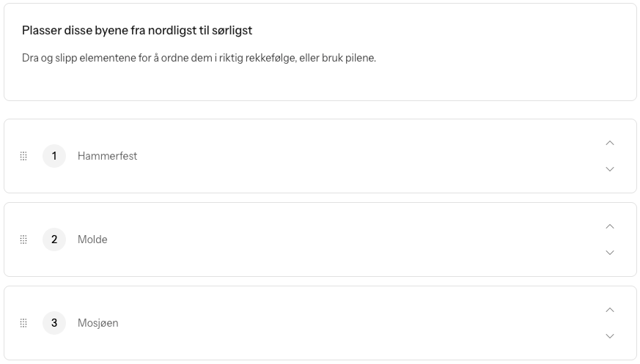The width and height of the screenshot is (640, 364).
Task: Select the number 2 position badge
Action: (x=54, y=239)
